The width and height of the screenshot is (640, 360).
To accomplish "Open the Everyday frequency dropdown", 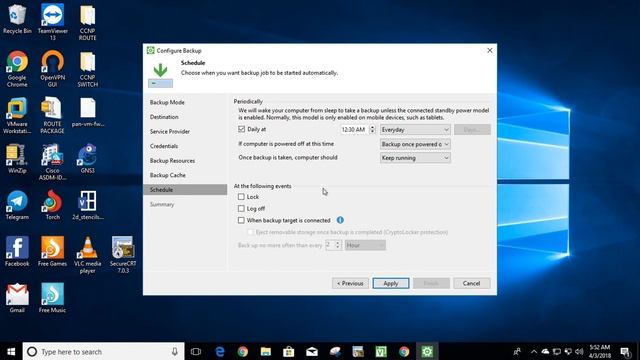I will click(415, 129).
